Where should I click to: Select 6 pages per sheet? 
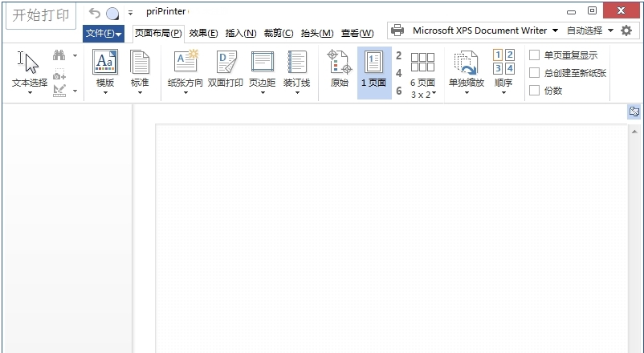[x=398, y=91]
